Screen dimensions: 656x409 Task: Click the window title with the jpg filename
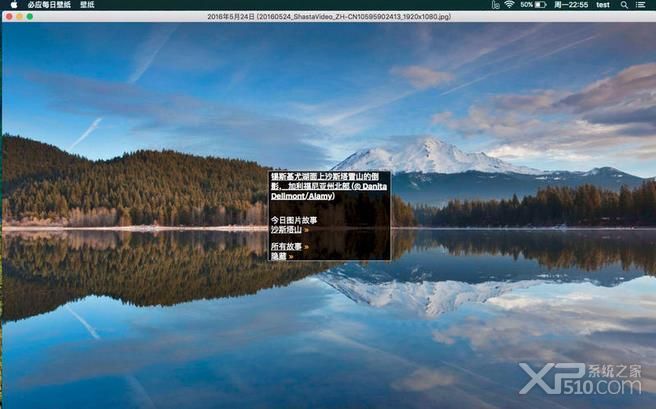point(329,17)
